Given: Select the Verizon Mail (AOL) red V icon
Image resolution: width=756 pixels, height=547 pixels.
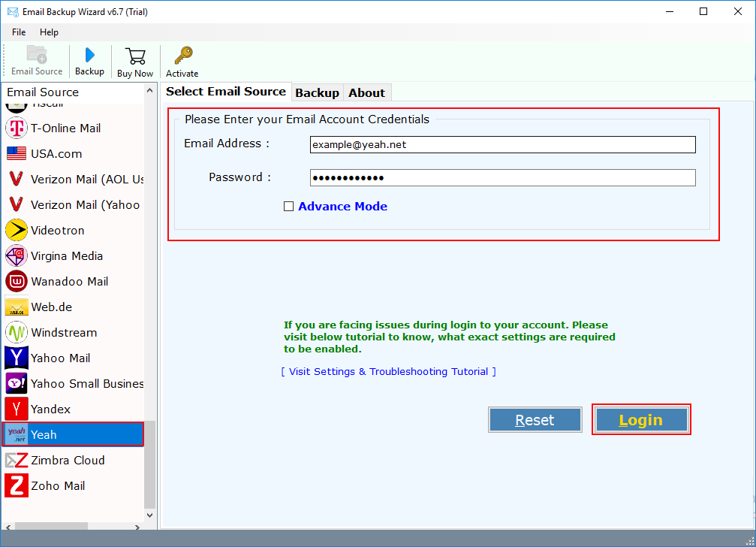Looking at the screenshot, I should coord(17,179).
